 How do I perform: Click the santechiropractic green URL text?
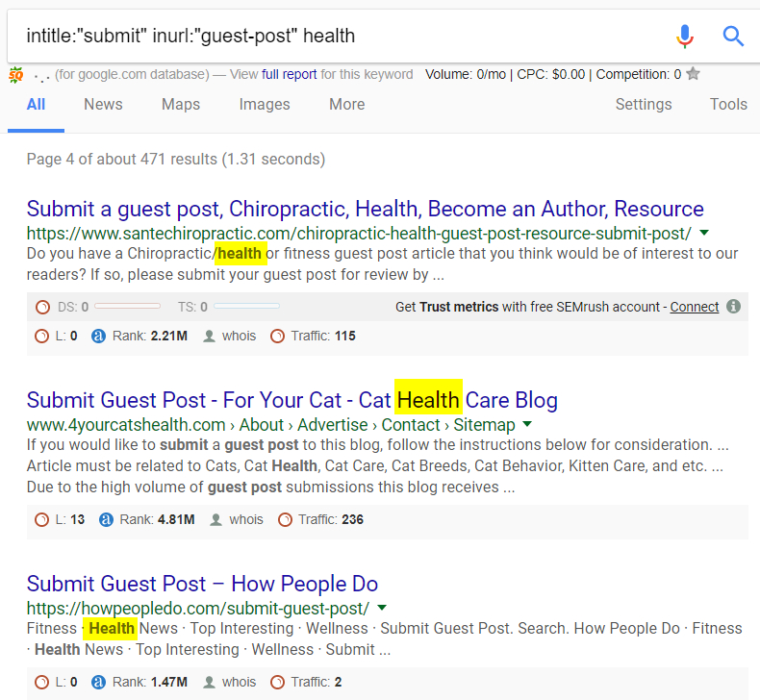[x=359, y=234]
